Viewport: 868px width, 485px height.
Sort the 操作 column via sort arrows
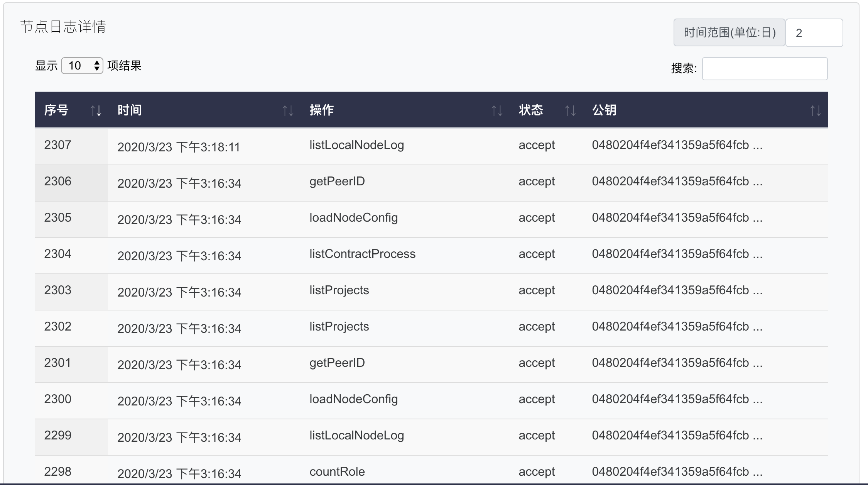coord(497,111)
